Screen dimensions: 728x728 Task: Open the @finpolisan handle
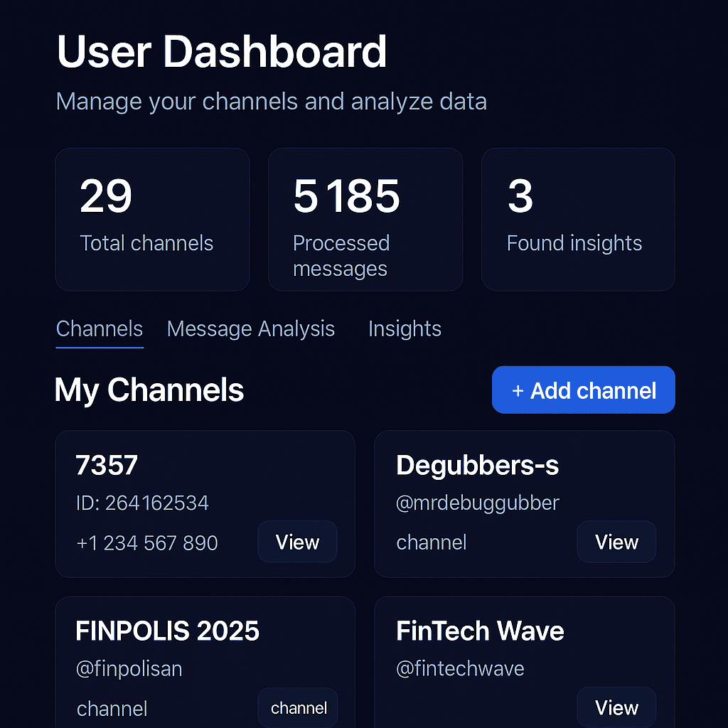(129, 669)
